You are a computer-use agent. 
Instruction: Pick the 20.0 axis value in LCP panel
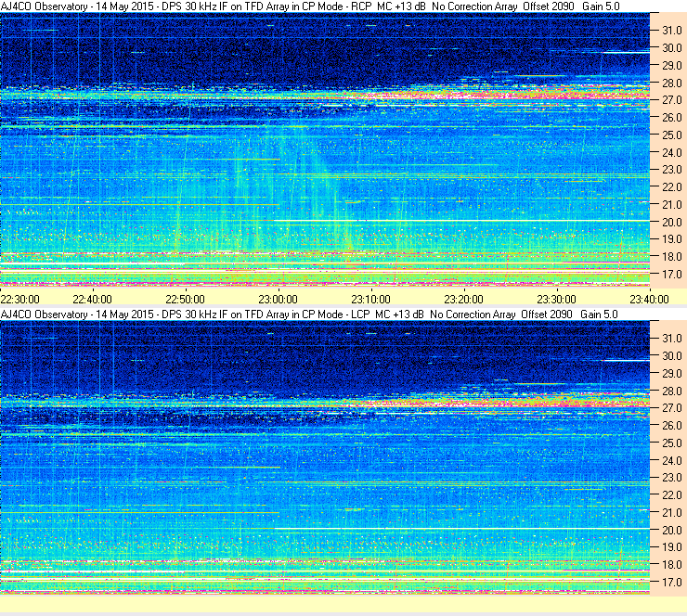point(671,530)
